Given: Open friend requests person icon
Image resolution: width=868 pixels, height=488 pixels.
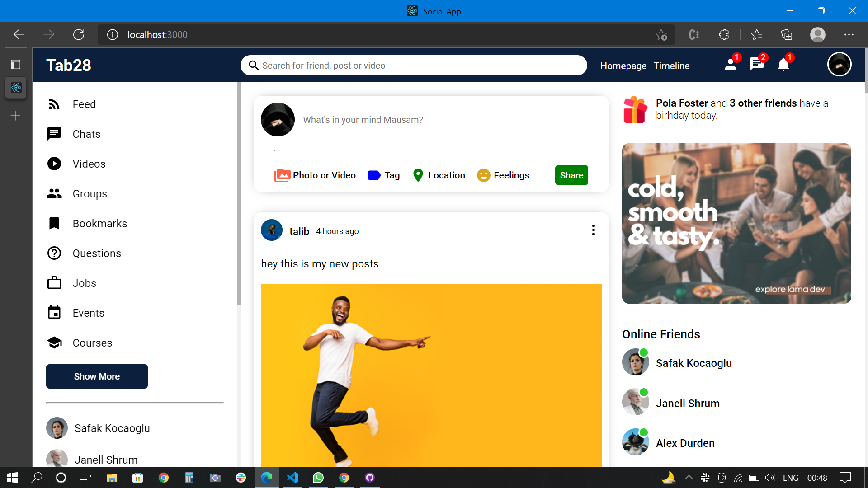Looking at the screenshot, I should (730, 65).
